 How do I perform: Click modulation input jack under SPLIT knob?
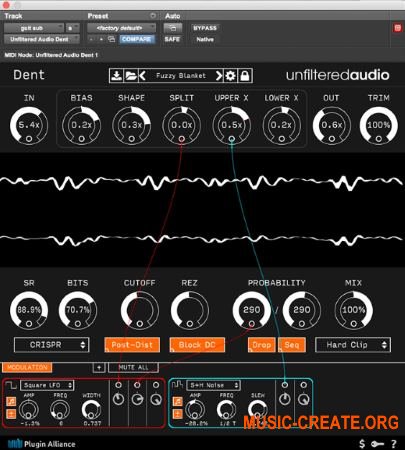181,139
